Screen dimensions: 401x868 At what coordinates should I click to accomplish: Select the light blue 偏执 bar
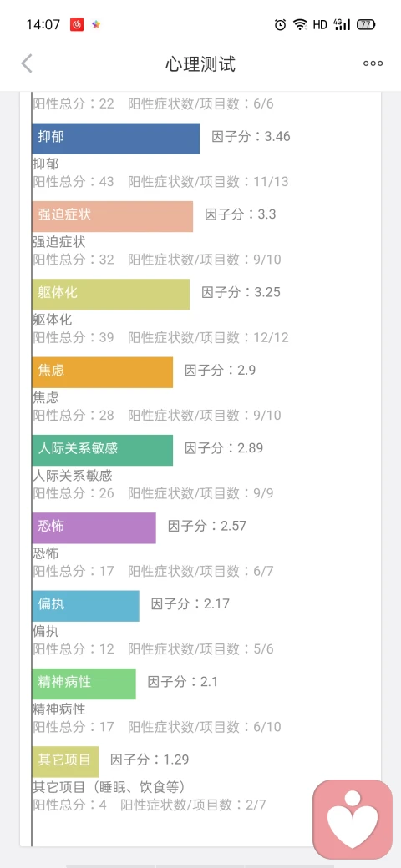(86, 606)
